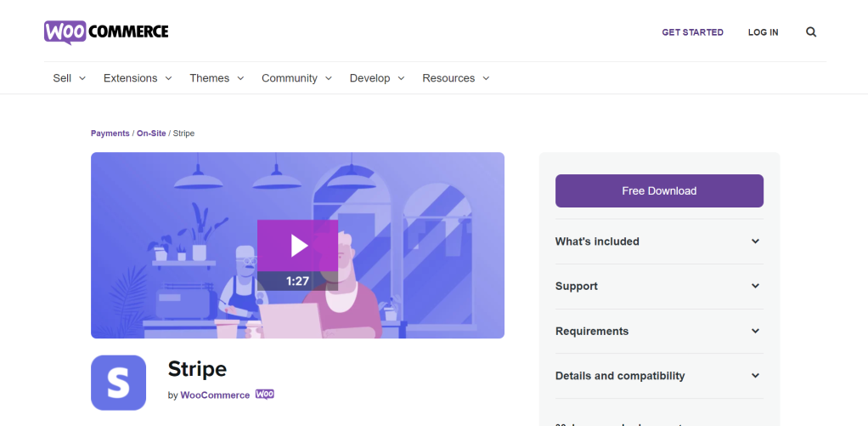
Task: Open the Community menu
Action: (x=296, y=78)
